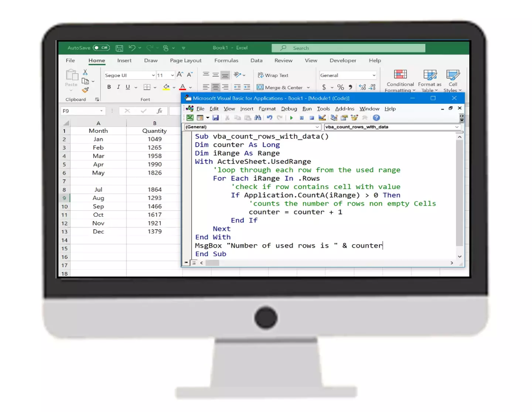Click the Design Mode icon in VBA toolbar
This screenshot has width=532, height=412.
pos(322,118)
